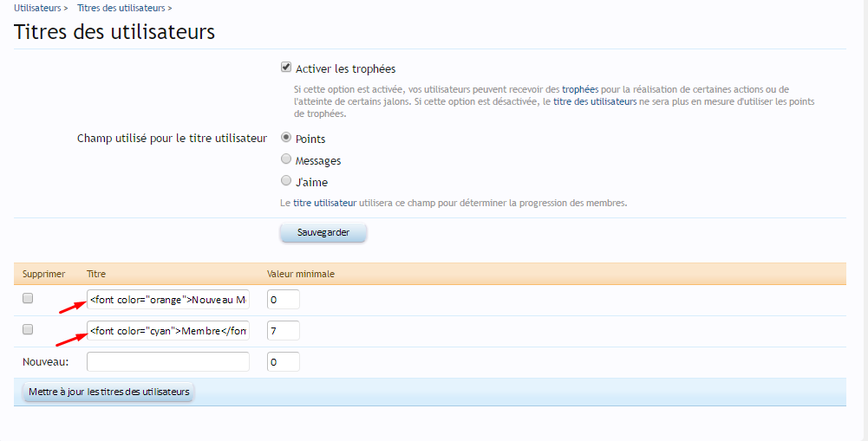Image resolution: width=868 pixels, height=441 pixels.
Task: Edit the cyan Membre title field
Action: pos(168,331)
